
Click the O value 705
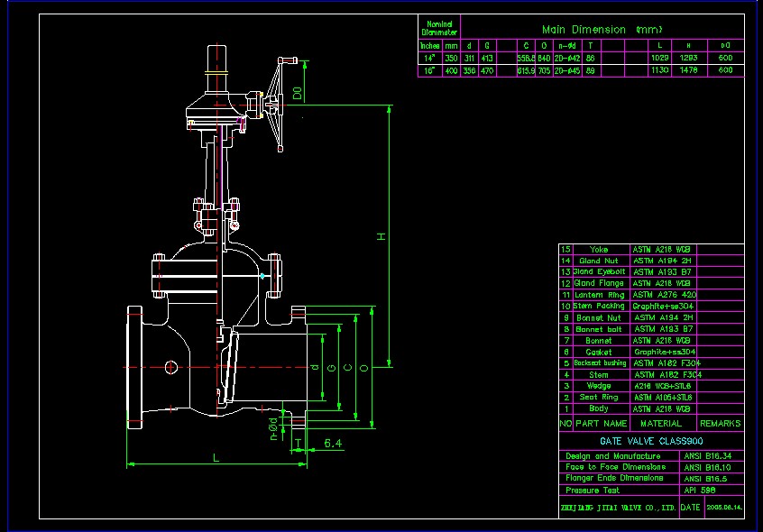tap(544, 70)
